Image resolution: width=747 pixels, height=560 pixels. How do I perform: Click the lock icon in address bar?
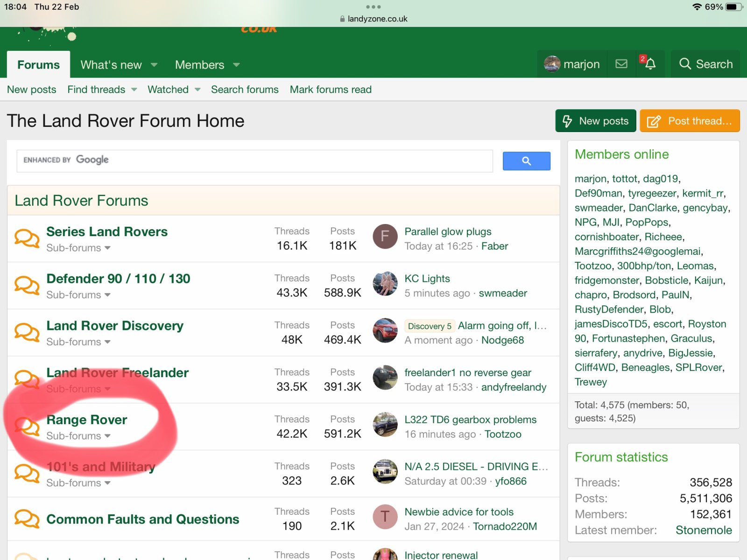(x=342, y=19)
